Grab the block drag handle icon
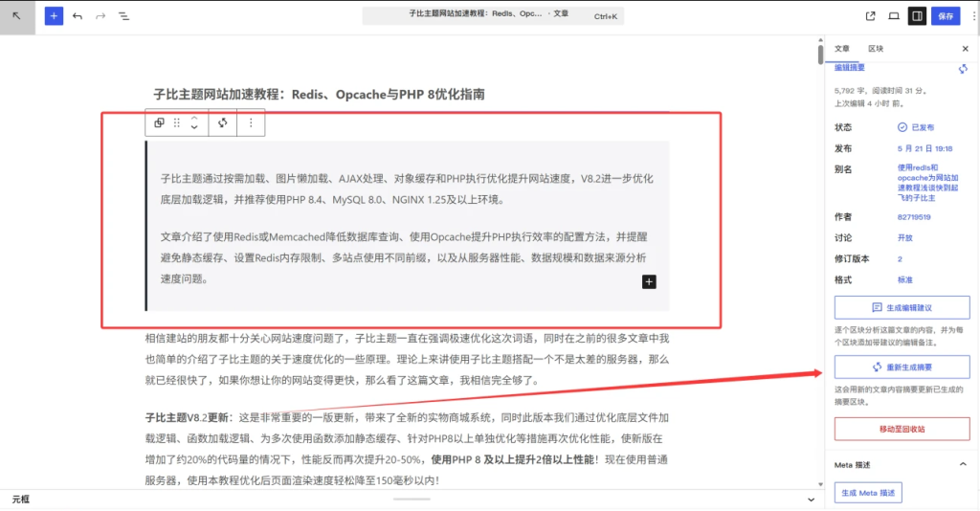Viewport: 980px width, 511px height. coord(177,123)
